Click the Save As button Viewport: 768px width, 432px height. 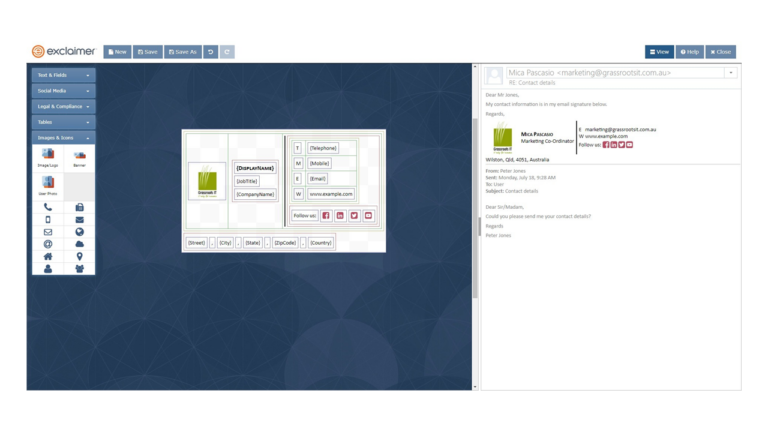coord(183,52)
